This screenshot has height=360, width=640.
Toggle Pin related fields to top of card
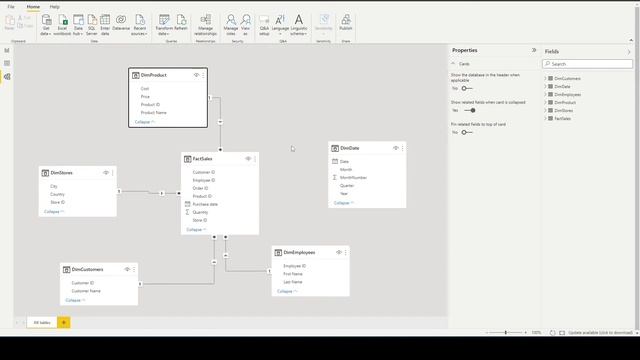pyautogui.click(x=467, y=132)
